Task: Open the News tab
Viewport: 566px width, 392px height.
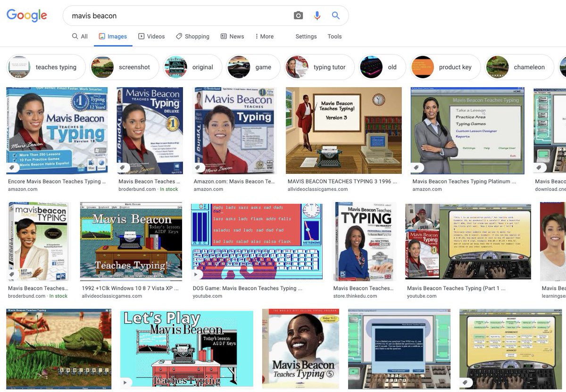Action: point(232,36)
